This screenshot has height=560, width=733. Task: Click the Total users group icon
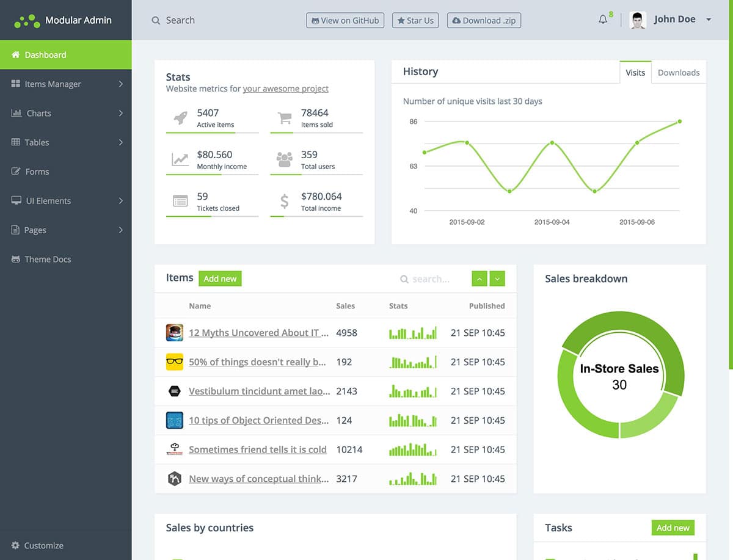tap(284, 159)
